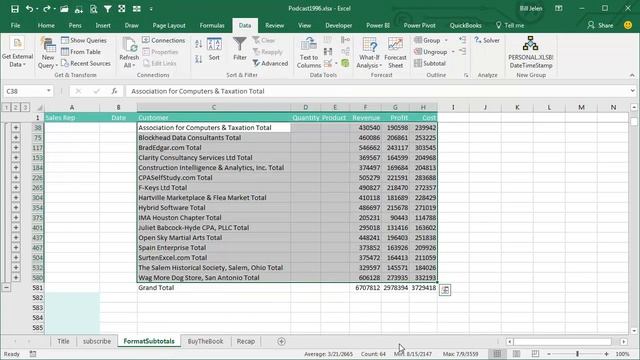Choose From Table in Get & Transform

point(81,52)
